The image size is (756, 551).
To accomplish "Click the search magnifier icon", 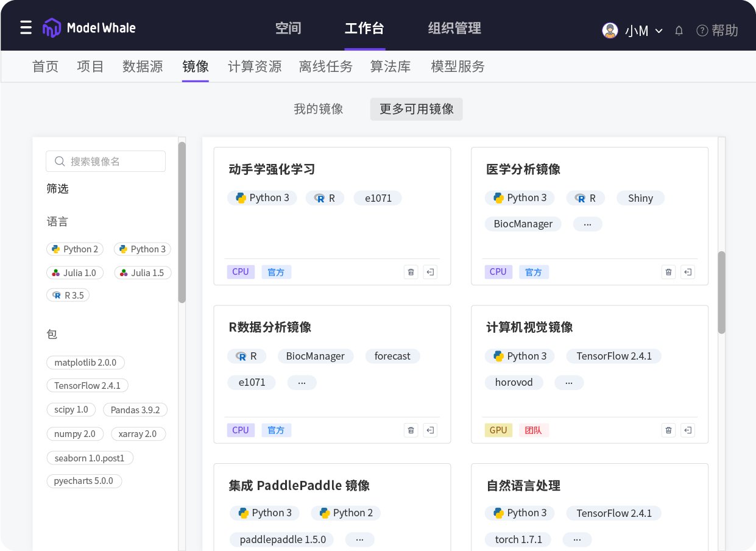I will click(x=60, y=162).
